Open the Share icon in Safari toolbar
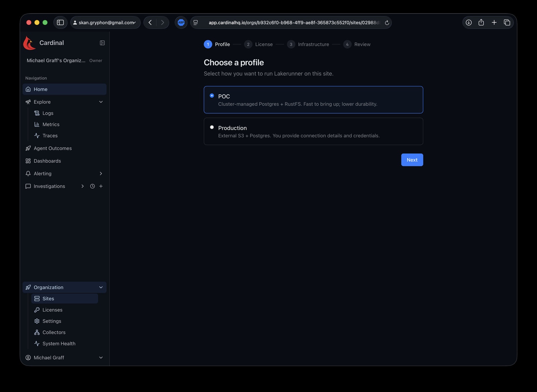 point(481,22)
